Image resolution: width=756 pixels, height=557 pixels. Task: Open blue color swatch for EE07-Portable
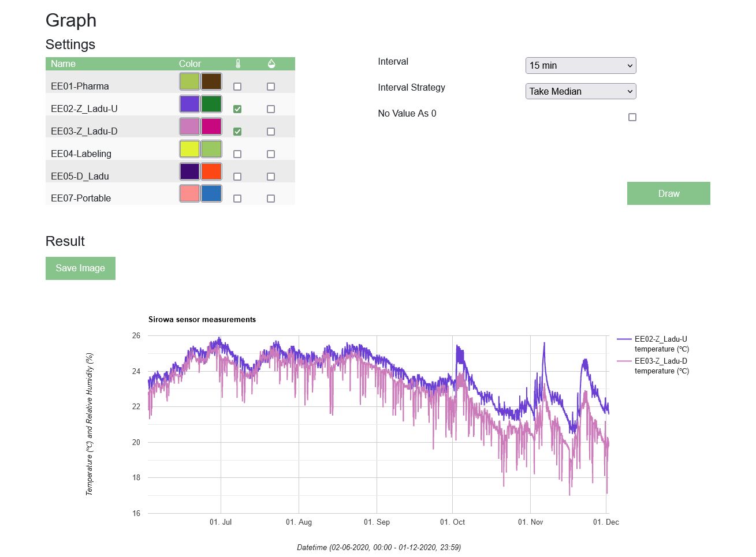[211, 193]
